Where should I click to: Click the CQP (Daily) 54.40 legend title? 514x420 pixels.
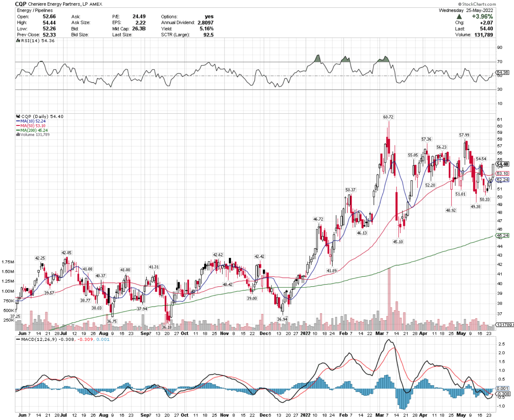coord(42,116)
